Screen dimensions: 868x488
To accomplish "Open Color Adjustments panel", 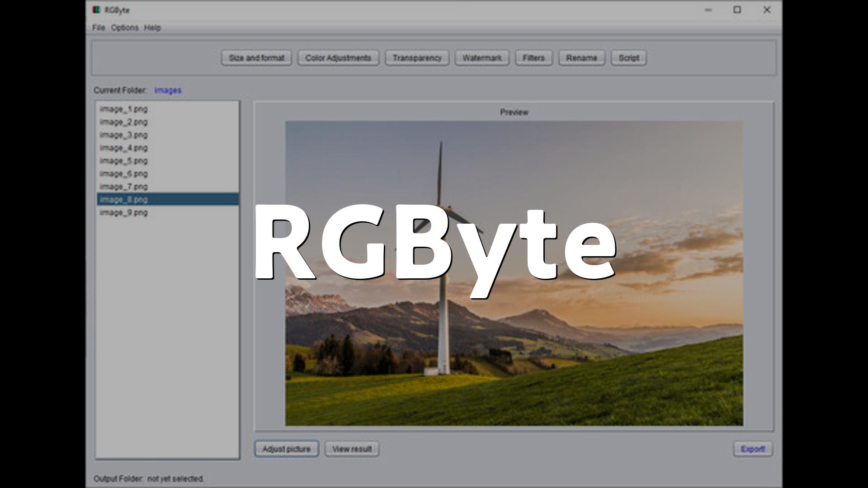I will [x=338, y=58].
